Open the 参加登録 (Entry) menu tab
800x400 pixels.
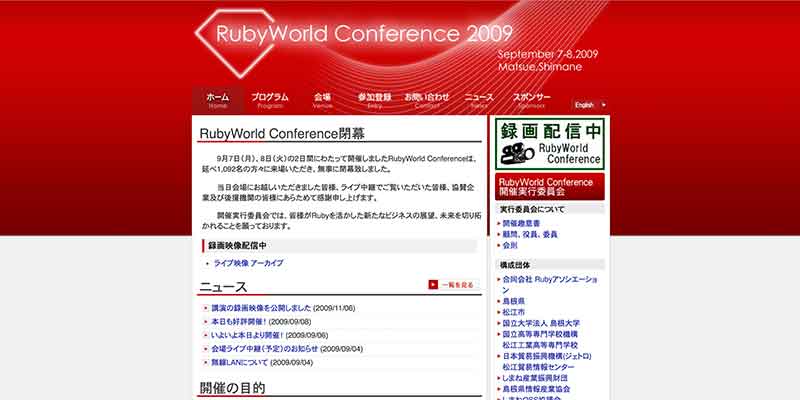374,101
